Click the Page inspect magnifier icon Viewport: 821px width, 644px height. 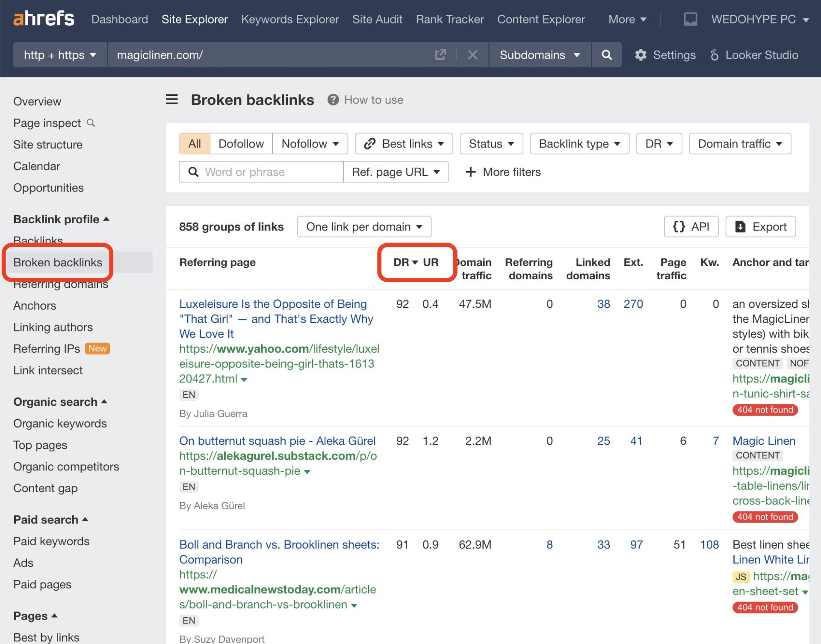[91, 123]
